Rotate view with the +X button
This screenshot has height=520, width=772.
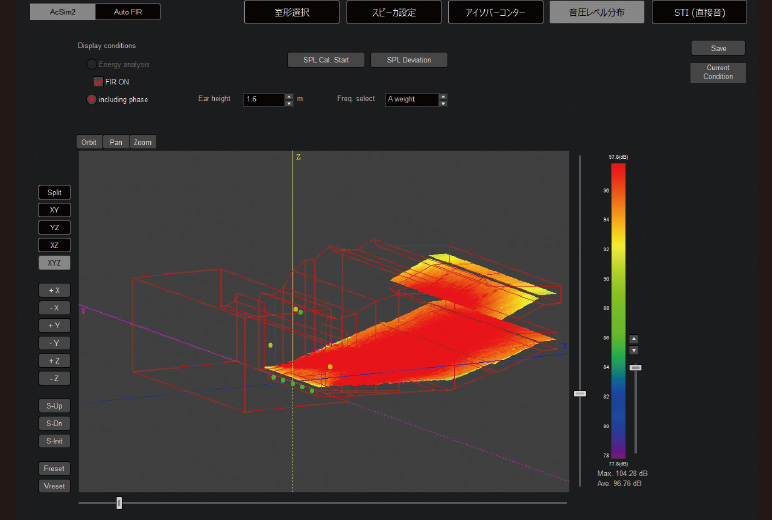click(54, 290)
